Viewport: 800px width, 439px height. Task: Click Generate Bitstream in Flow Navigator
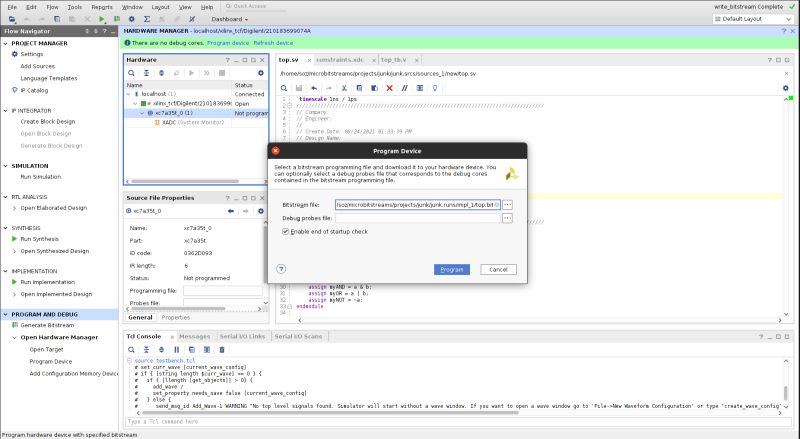47,325
